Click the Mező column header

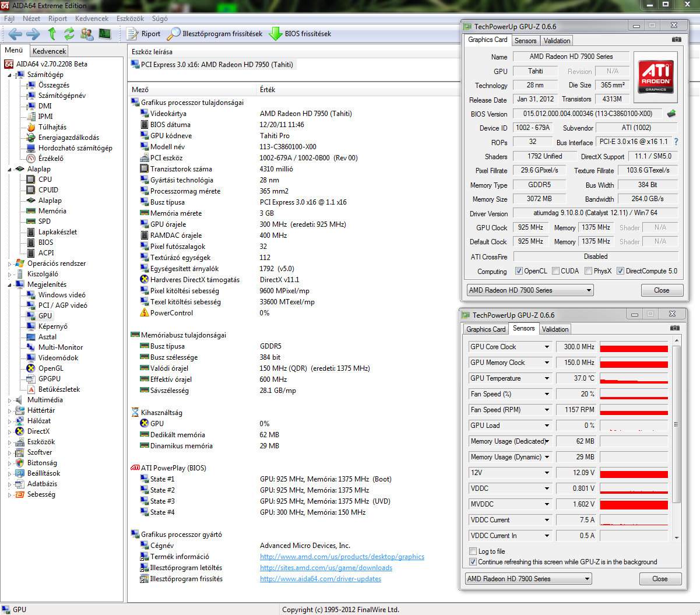[x=193, y=90]
